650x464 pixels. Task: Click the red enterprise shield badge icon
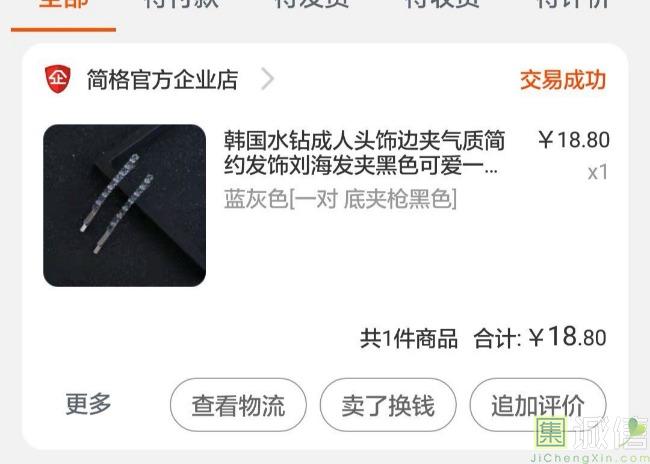[58, 79]
